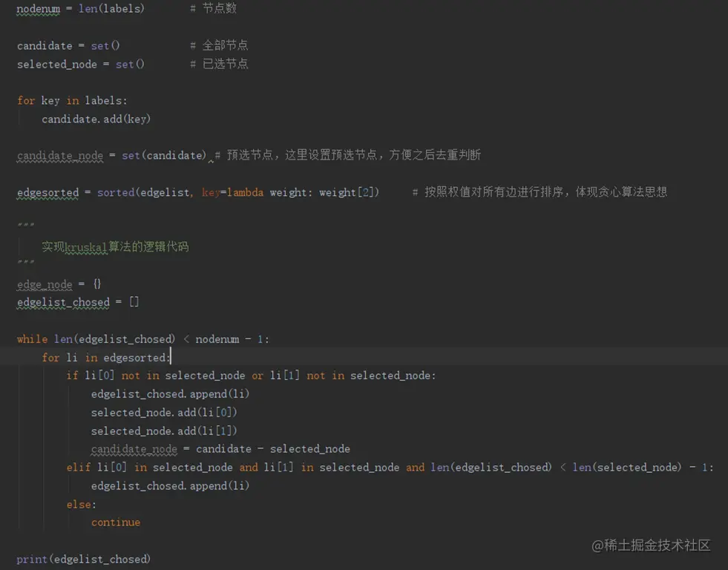The width and height of the screenshot is (728, 570).
Task: Click the 'else:' keyword line
Action: pos(81,505)
